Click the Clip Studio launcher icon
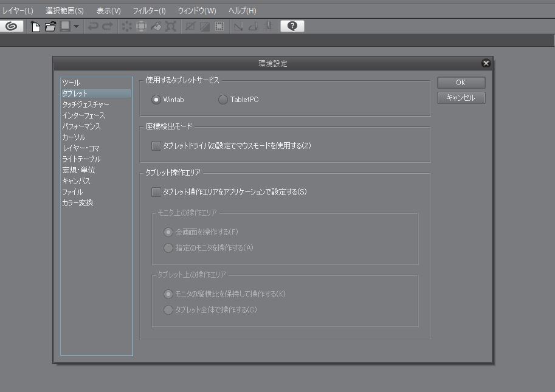Viewport: 555px width, 392px height. pyautogui.click(x=13, y=26)
